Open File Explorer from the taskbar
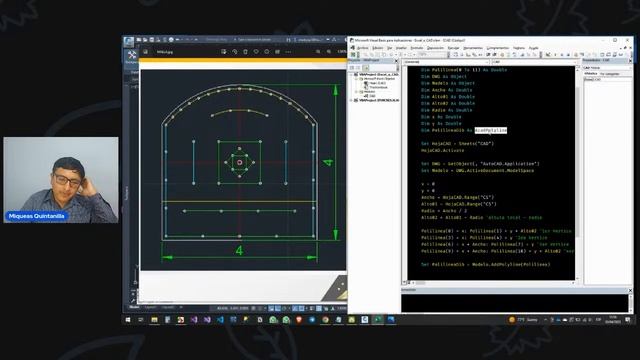Viewport: 640px width, 360px height. [x=154, y=320]
